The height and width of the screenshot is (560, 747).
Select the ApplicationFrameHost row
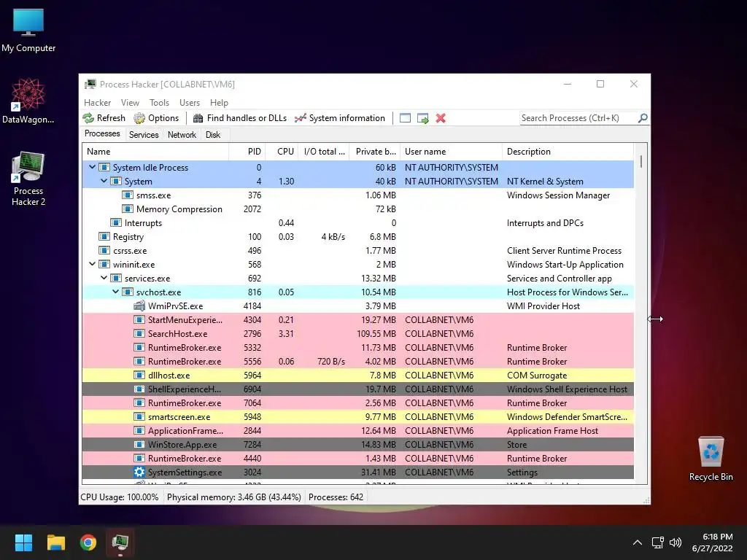click(x=358, y=430)
